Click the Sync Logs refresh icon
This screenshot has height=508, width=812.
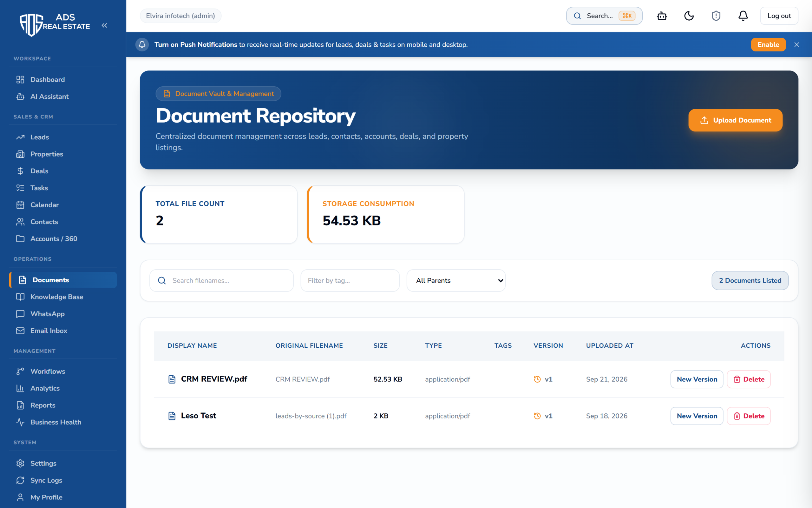[21, 480]
